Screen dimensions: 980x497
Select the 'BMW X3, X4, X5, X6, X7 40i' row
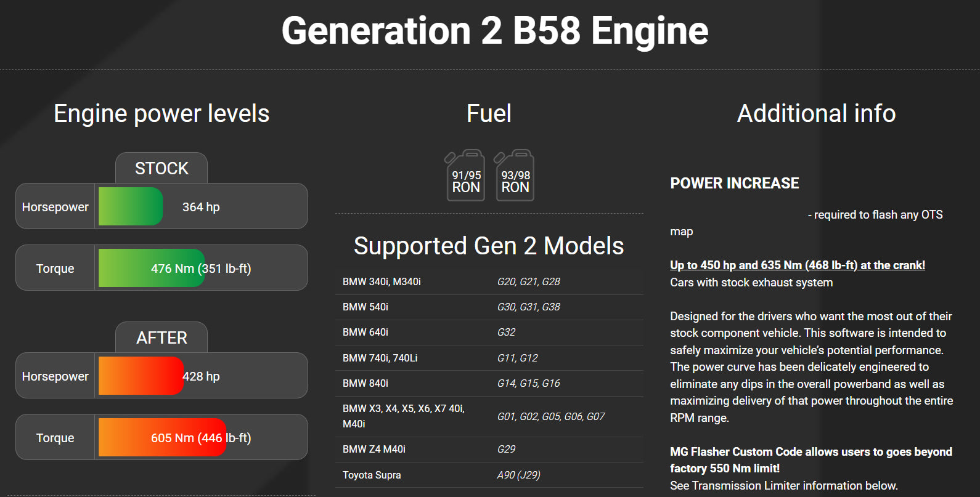tap(489, 416)
